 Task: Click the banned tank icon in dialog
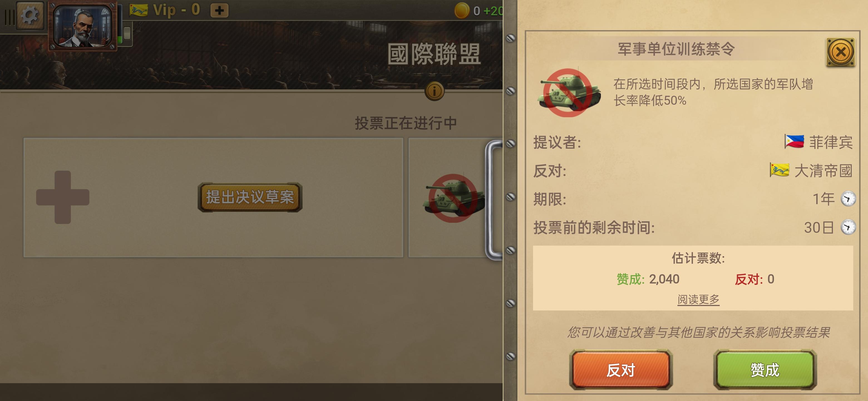click(569, 92)
